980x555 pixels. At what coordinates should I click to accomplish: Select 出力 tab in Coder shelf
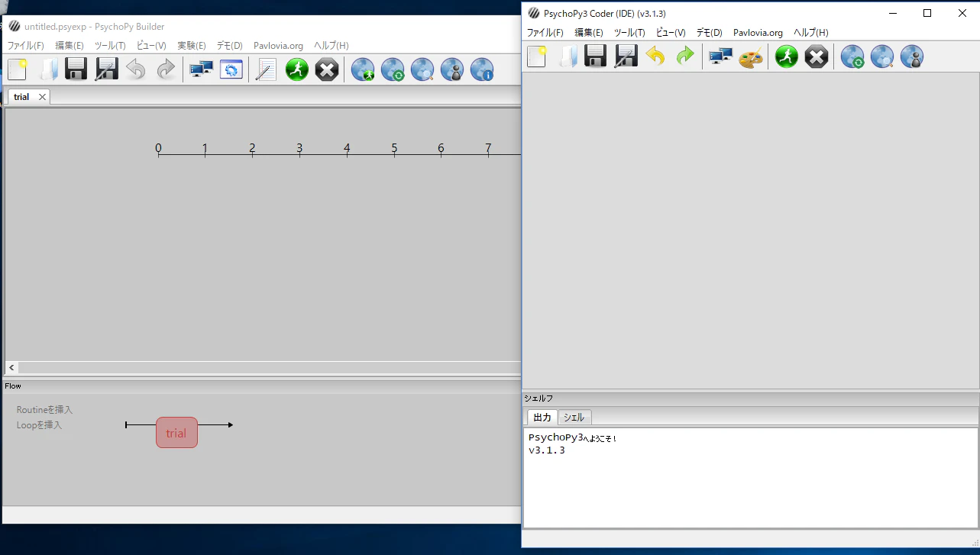click(x=542, y=418)
